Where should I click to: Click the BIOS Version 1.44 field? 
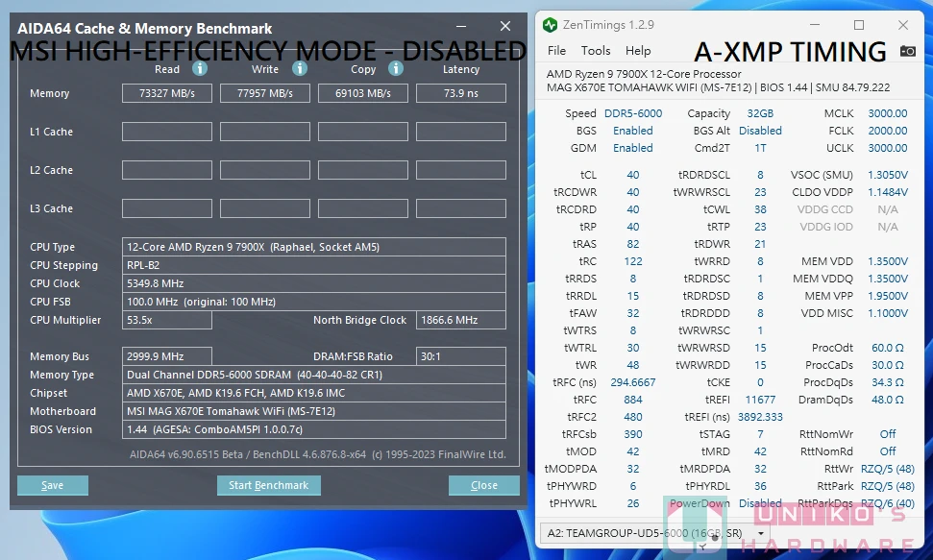click(x=314, y=429)
